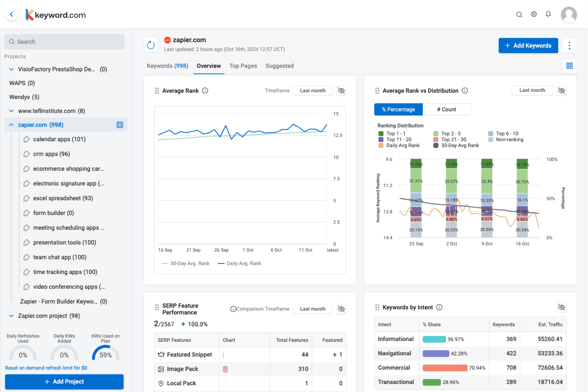Click Reset on demand refresh limit link
Screen dimensions: 588x392
[46, 368]
